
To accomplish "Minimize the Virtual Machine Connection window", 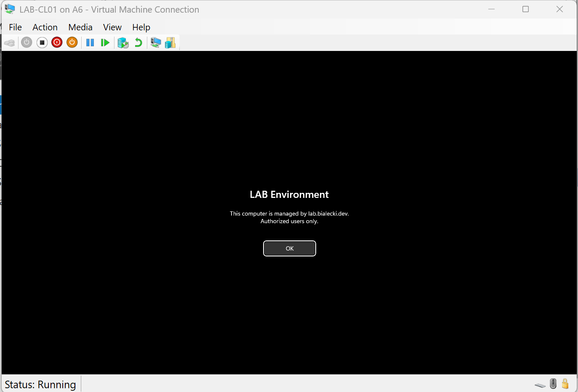I will pyautogui.click(x=491, y=9).
